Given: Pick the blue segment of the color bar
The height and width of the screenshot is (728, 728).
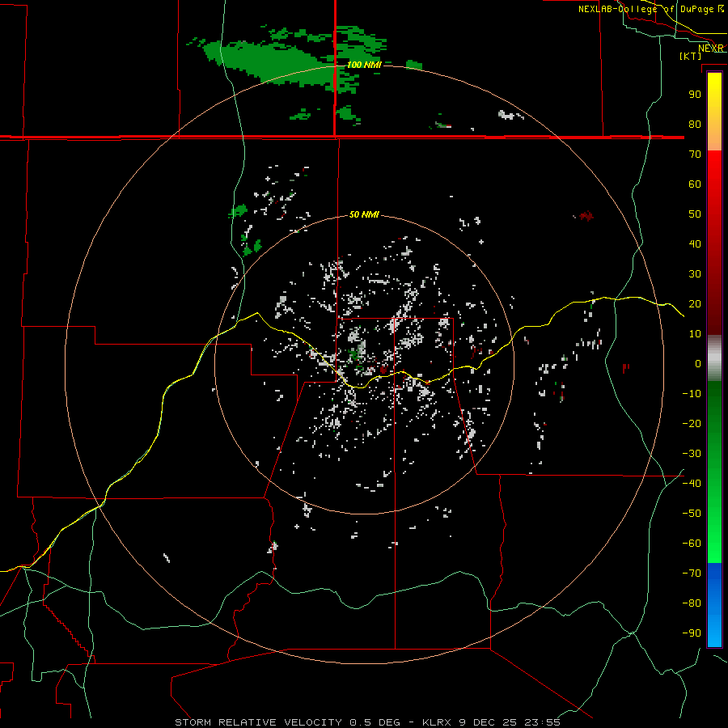Looking at the screenshot, I should point(714,605).
